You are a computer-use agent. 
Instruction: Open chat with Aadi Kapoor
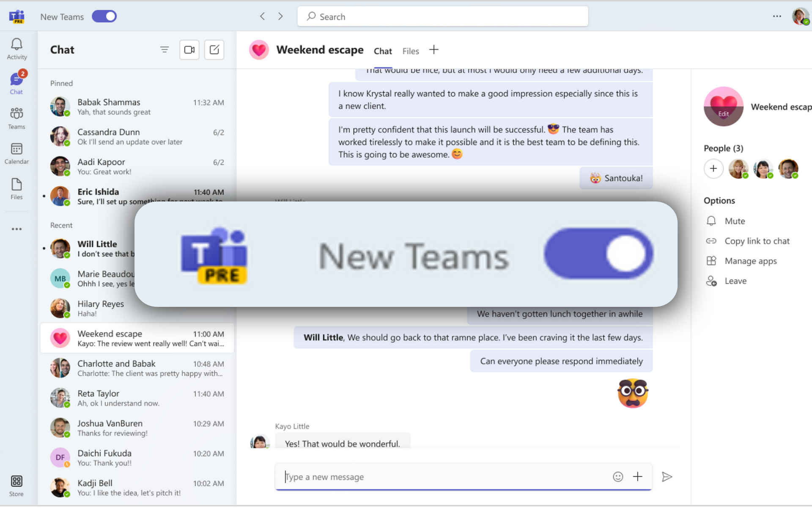pyautogui.click(x=137, y=166)
